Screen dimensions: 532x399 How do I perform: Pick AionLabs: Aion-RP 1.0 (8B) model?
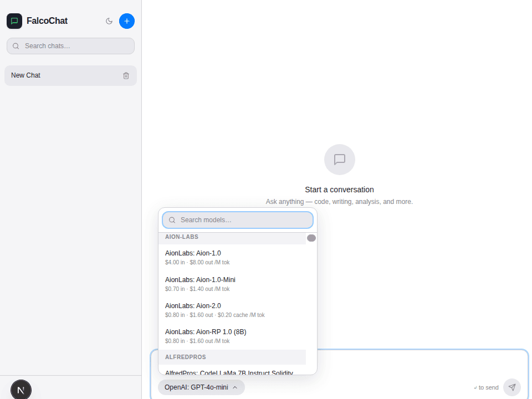[x=232, y=336]
